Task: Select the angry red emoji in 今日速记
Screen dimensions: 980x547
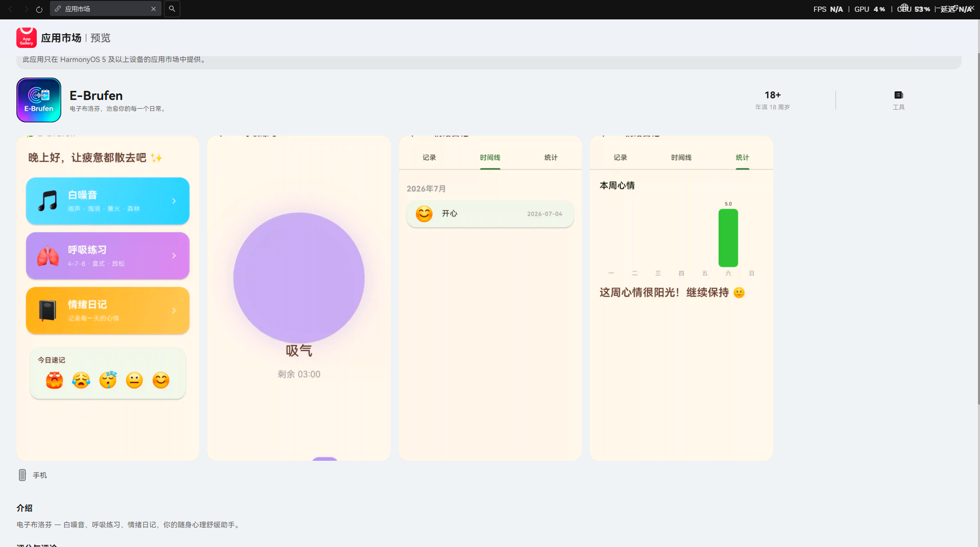Action: coord(54,380)
